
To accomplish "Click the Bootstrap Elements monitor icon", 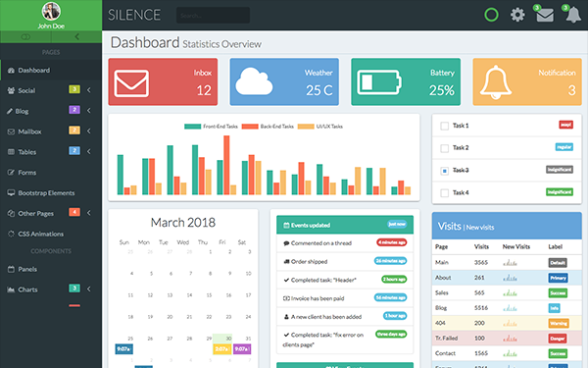I will [11, 193].
